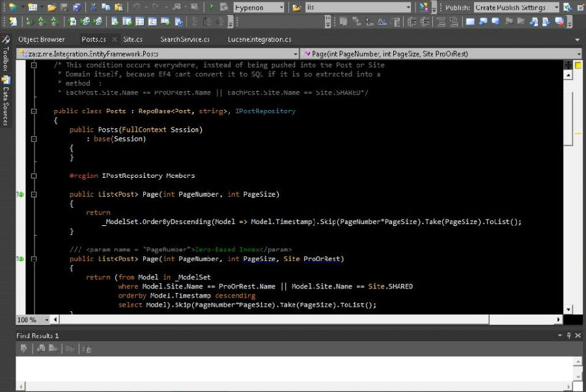
Task: Click the Find Results vertical scrollbar
Action: tap(578, 369)
